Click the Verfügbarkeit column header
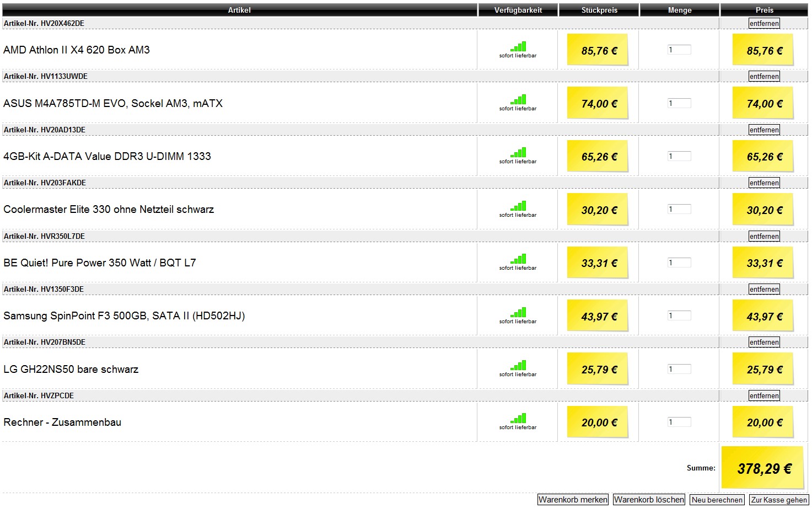This screenshot has height=508, width=812. tap(518, 10)
